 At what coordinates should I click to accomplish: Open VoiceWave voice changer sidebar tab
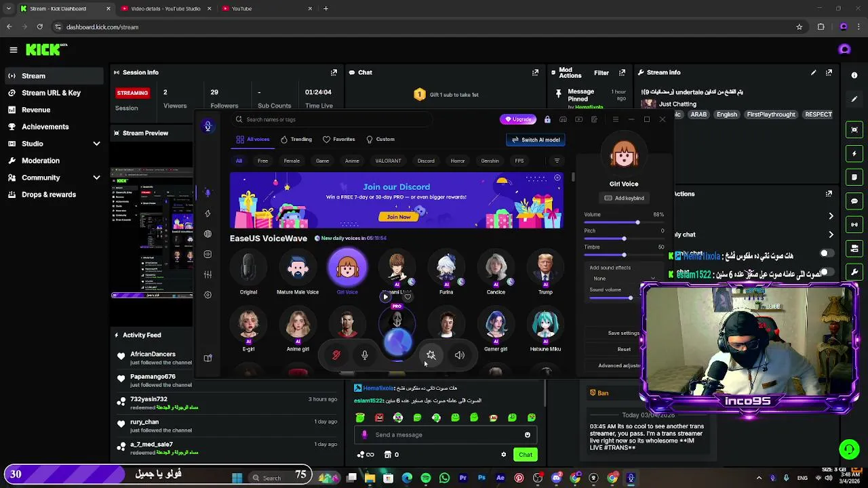coord(208,193)
